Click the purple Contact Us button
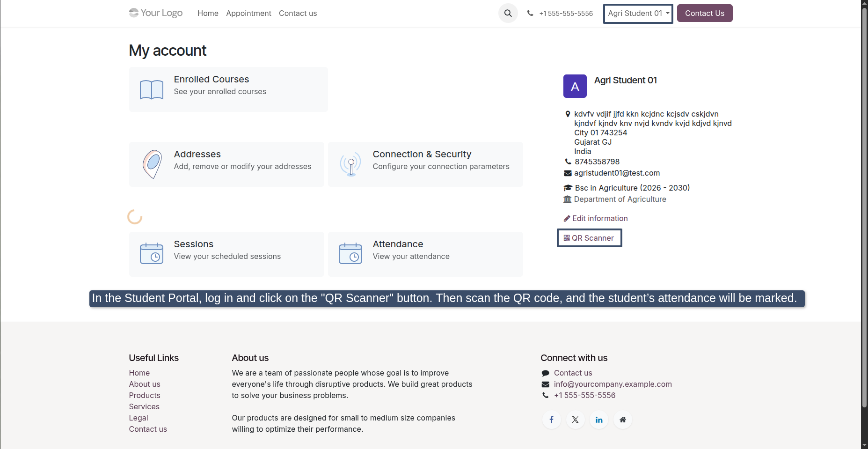Viewport: 868px width, 450px height. (x=705, y=13)
